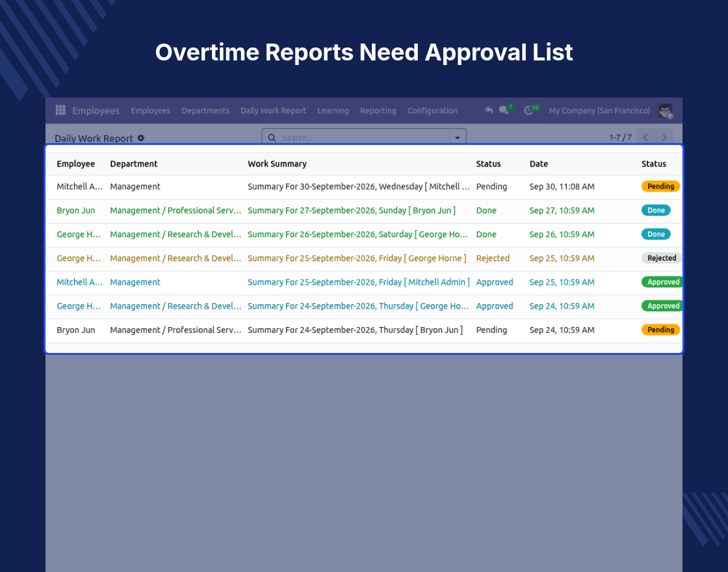Screen dimensions: 728x572
Task: Click the Pending badge on Sep 30 row
Action: coord(660,186)
